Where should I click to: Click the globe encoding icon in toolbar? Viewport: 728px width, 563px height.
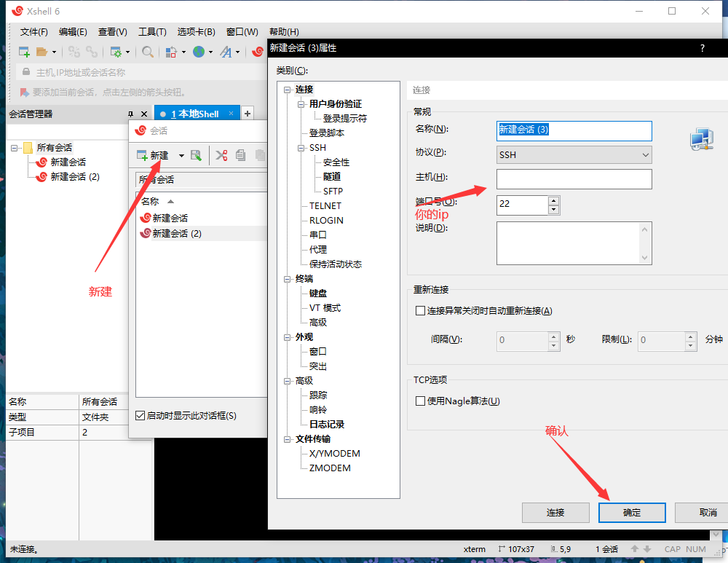click(x=199, y=52)
